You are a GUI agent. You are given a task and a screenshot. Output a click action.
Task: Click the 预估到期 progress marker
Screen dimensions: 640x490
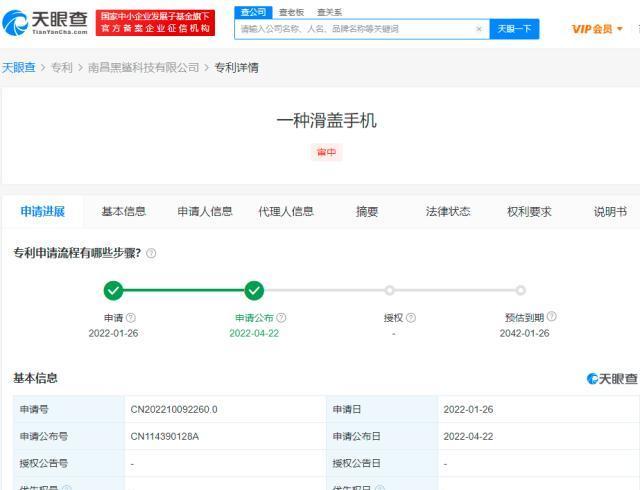520,290
